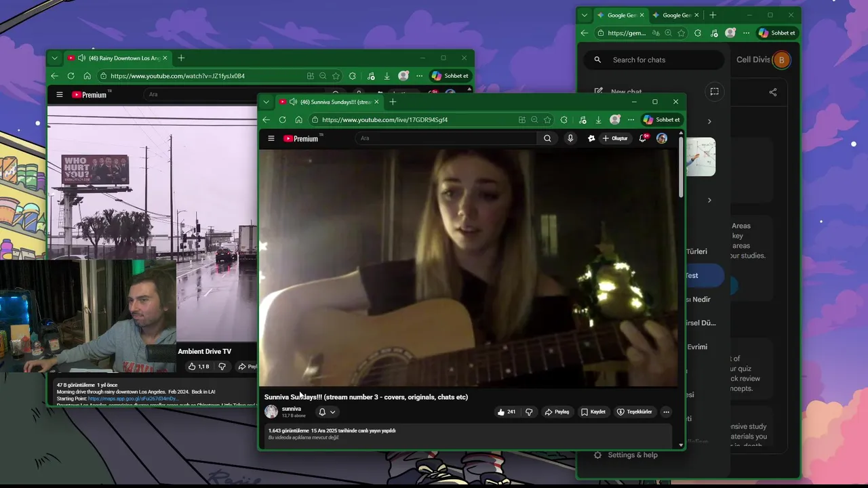This screenshot has height=488, width=868.
Task: Close the Sunniva Sundays!!! tab
Action: pos(376,102)
